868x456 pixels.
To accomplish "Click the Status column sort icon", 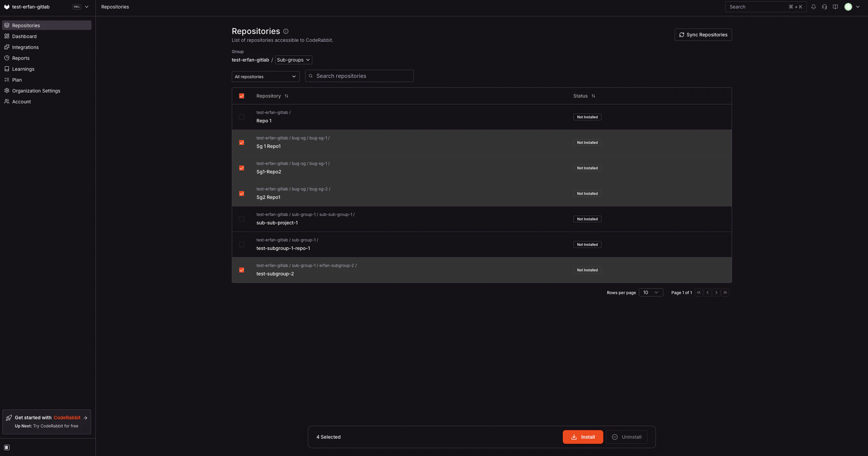I will 593,96.
